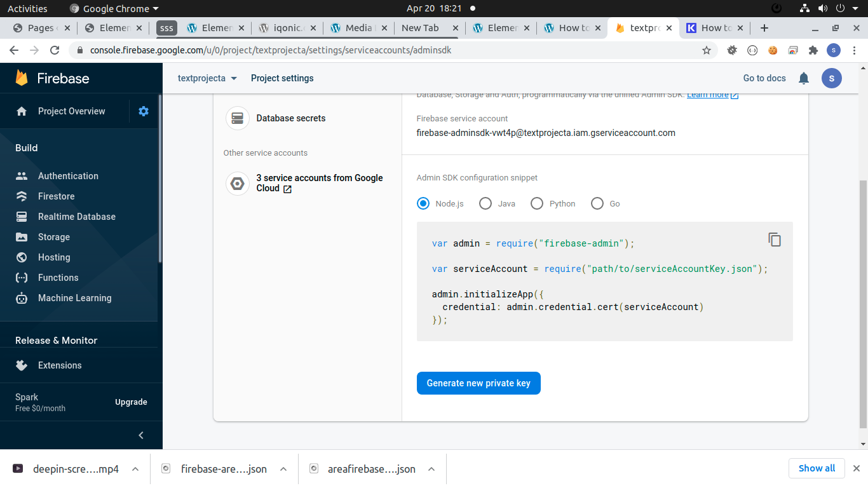This screenshot has height=488, width=868.
Task: Select the Go radio button
Action: (597, 203)
